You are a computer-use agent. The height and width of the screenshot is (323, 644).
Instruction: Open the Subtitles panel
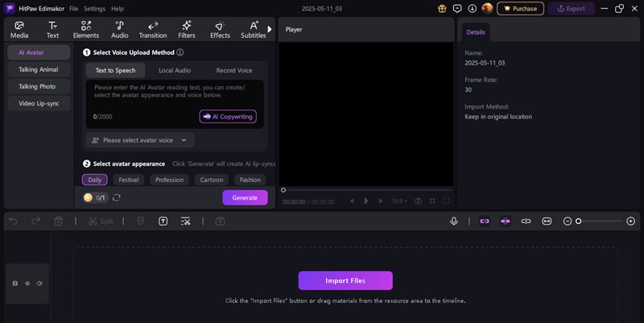coord(254,30)
